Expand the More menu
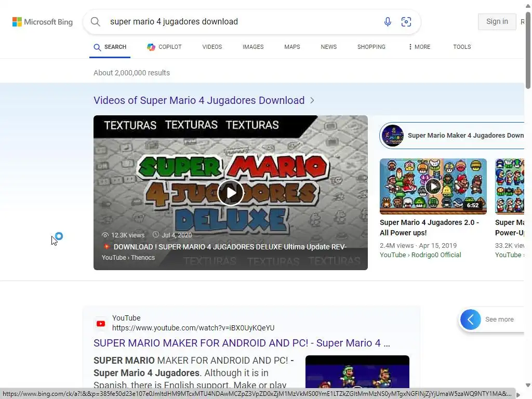Viewport: 532px width, 399px height. [420, 47]
